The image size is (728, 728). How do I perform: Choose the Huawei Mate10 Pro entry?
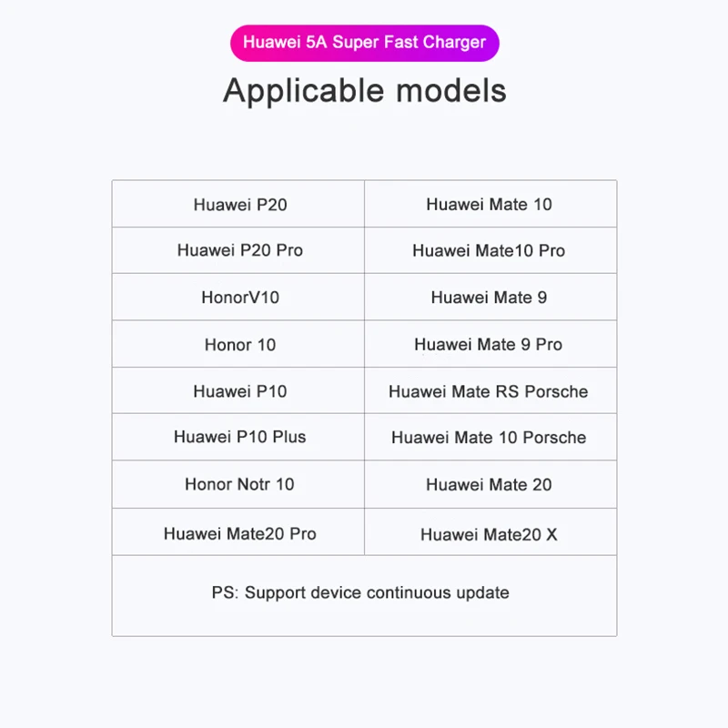pos(489,250)
